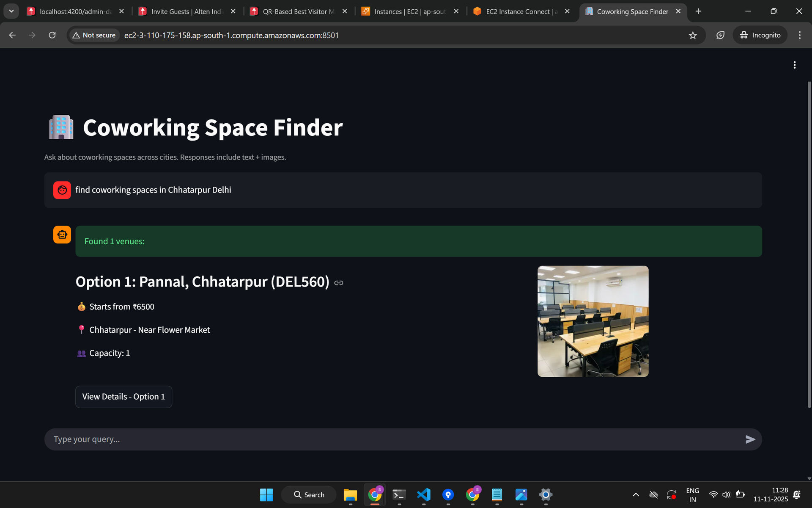The image size is (812, 508).
Task: Open Visual Studio Code from taskbar
Action: click(423, 494)
